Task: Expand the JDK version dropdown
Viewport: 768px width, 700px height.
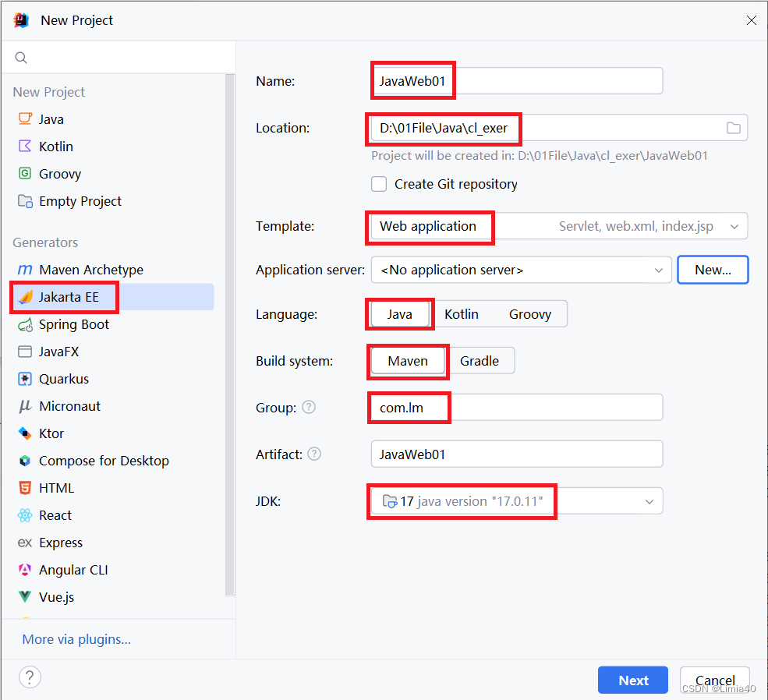Action: [x=649, y=502]
